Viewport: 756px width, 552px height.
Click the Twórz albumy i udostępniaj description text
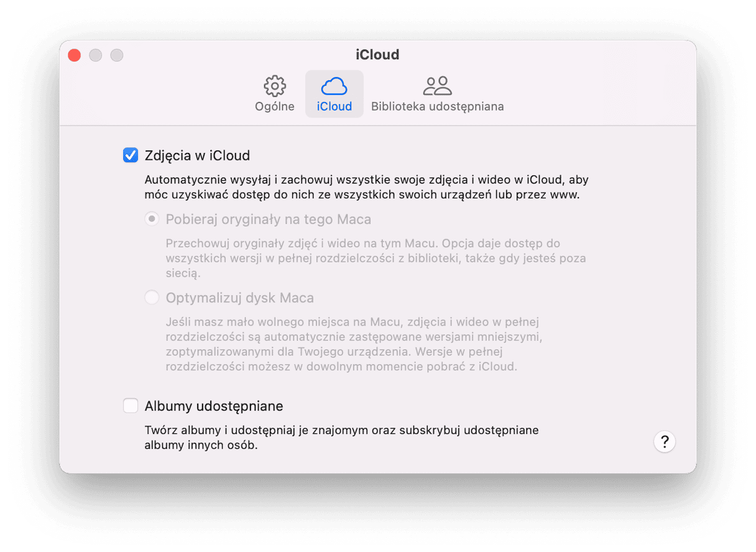coord(341,438)
